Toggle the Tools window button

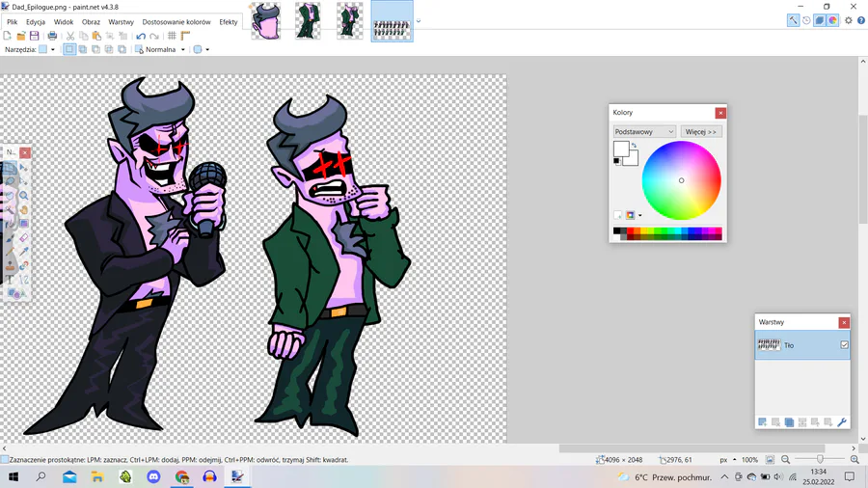(x=794, y=20)
